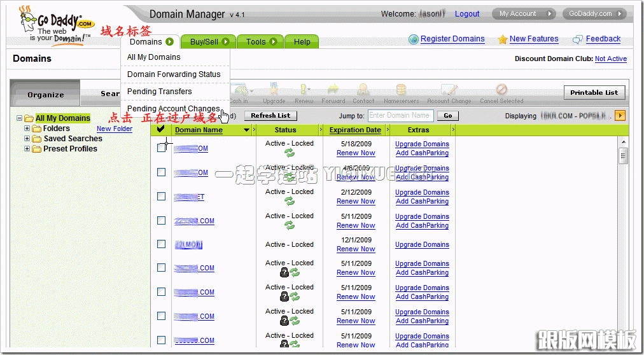
Task: Toggle the select-all checkmark in table header
Action: 161,130
